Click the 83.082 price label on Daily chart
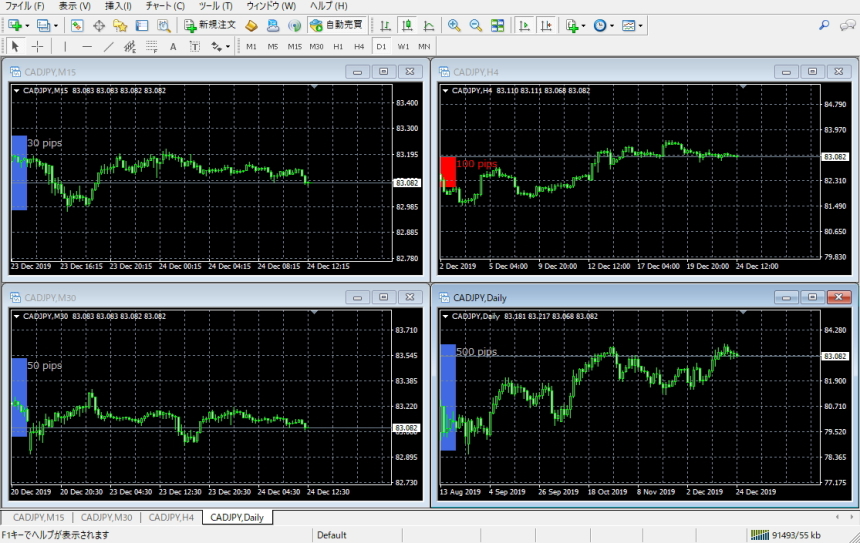860x543 pixels. point(835,356)
